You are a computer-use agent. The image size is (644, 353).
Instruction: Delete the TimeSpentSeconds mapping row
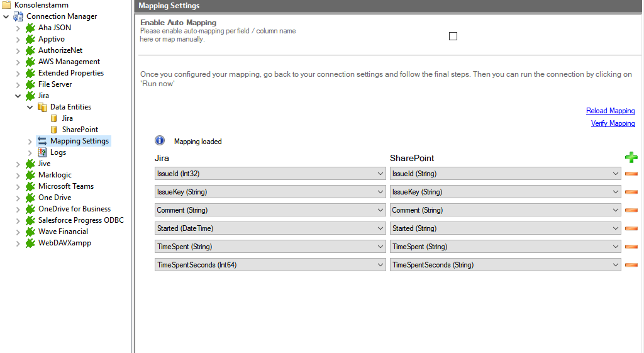click(x=631, y=265)
